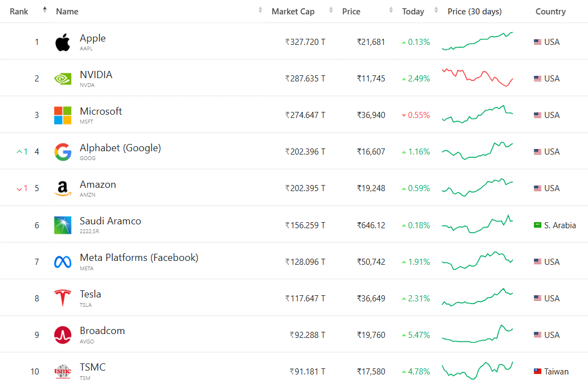Viewport: 588px width, 385px height.
Task: Click the Meta infinity logo icon
Action: click(x=63, y=261)
